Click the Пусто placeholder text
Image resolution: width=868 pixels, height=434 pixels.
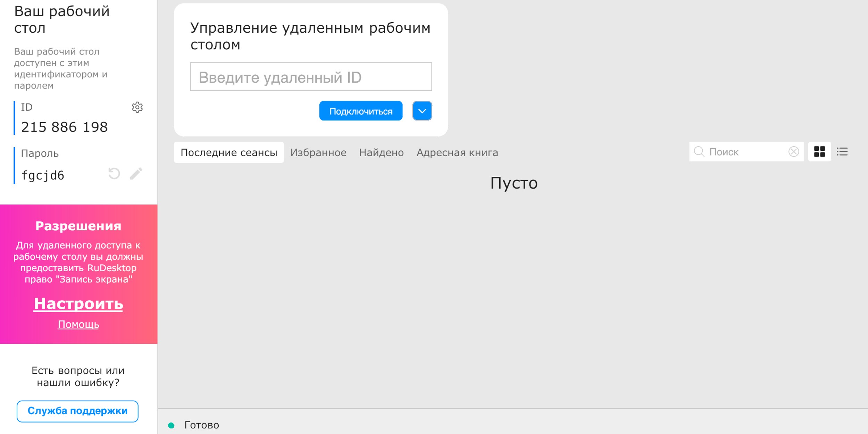coord(514,183)
